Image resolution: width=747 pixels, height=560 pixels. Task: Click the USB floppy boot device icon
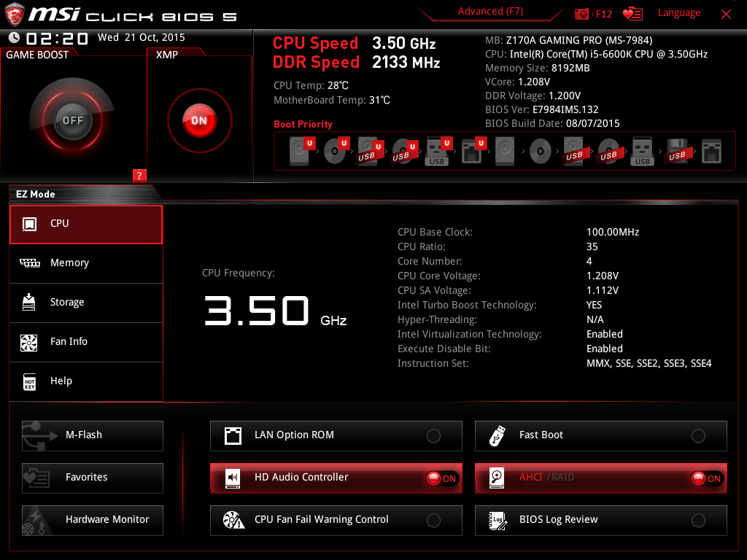coord(677,152)
